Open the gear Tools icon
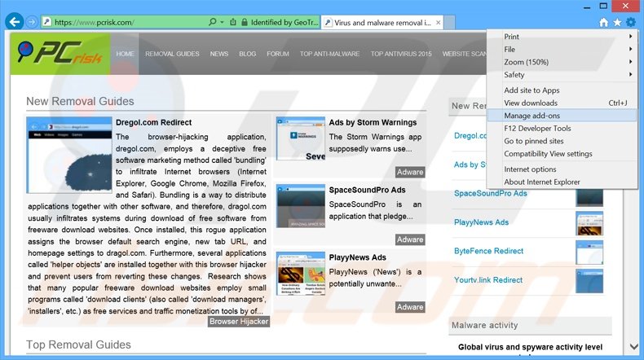This screenshot has width=644, height=360. pos(630,23)
